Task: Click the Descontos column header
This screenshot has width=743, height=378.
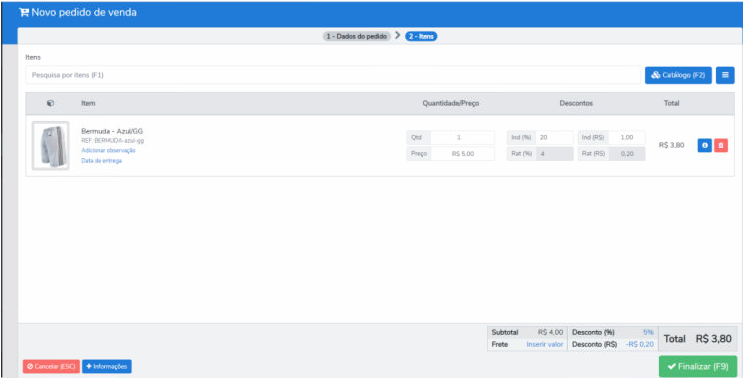Action: point(576,103)
